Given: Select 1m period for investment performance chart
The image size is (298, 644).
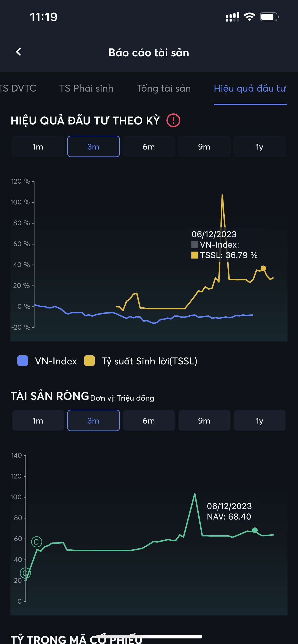Looking at the screenshot, I should click(38, 147).
